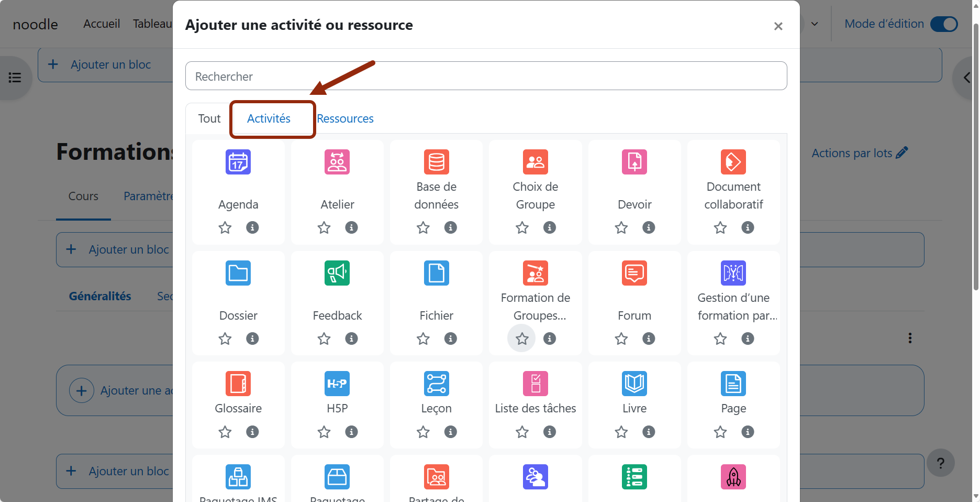This screenshot has height=502, width=980.
Task: Switch to the Activités tab
Action: (x=269, y=118)
